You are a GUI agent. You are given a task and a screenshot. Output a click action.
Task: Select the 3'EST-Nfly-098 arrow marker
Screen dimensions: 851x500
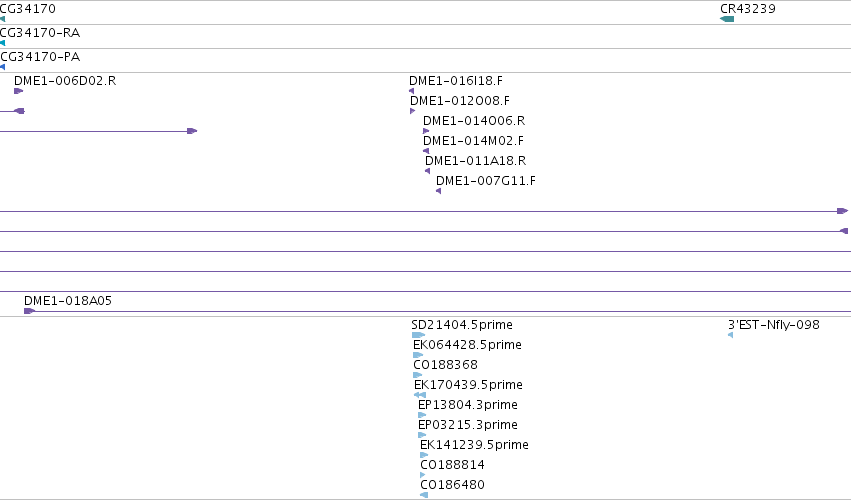(x=731, y=335)
